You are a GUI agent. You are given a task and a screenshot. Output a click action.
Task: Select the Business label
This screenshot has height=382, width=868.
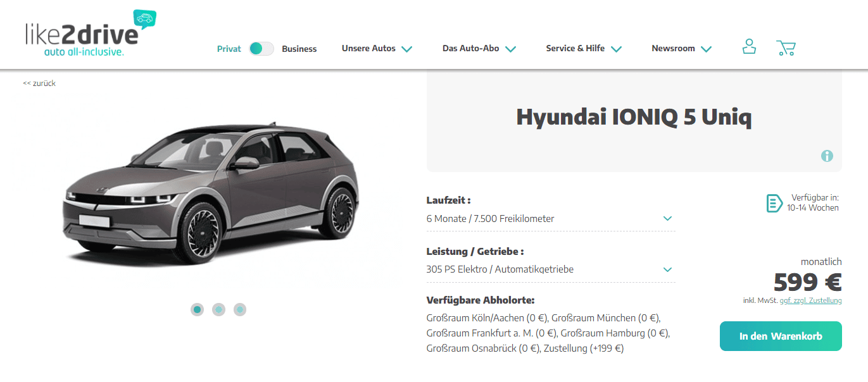[x=299, y=49]
